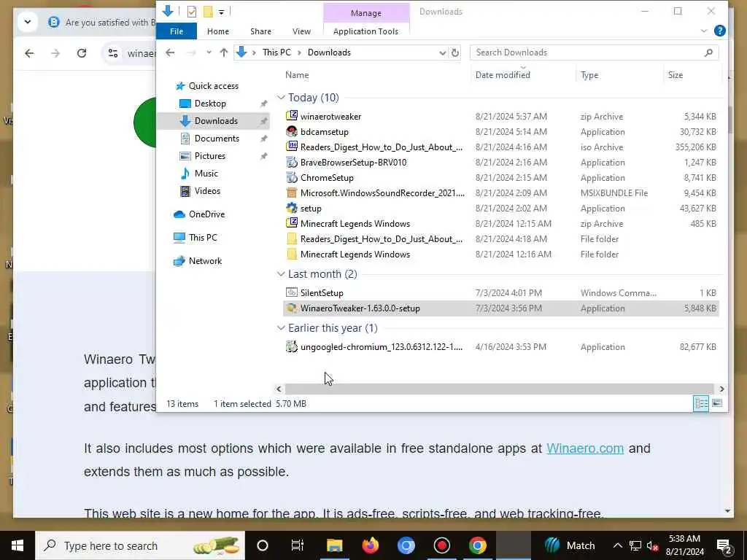Sort by the Type column header

pyautogui.click(x=589, y=75)
